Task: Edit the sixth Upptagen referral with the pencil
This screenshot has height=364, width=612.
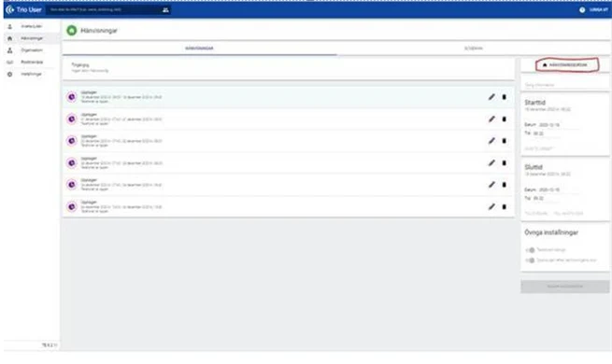Action: click(x=491, y=207)
